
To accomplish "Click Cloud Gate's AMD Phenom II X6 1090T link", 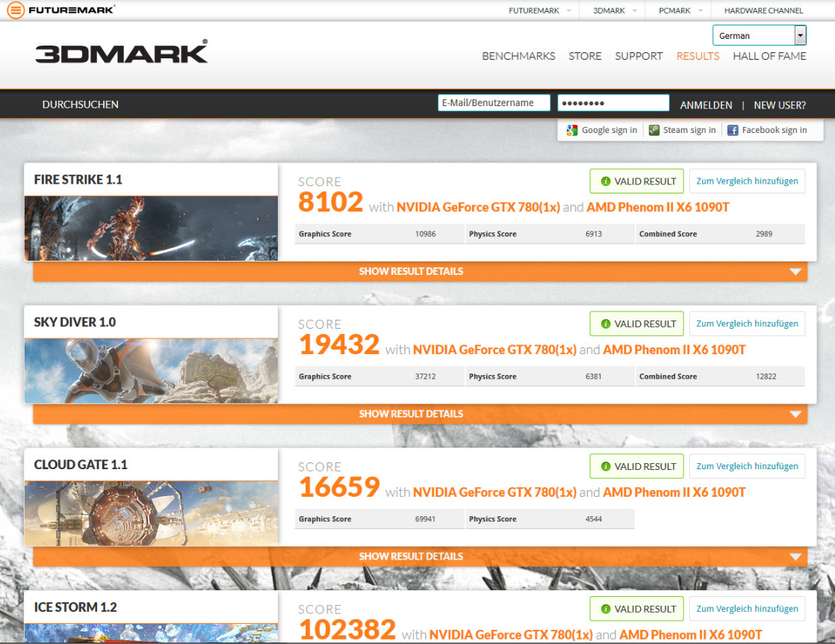I will tap(674, 492).
